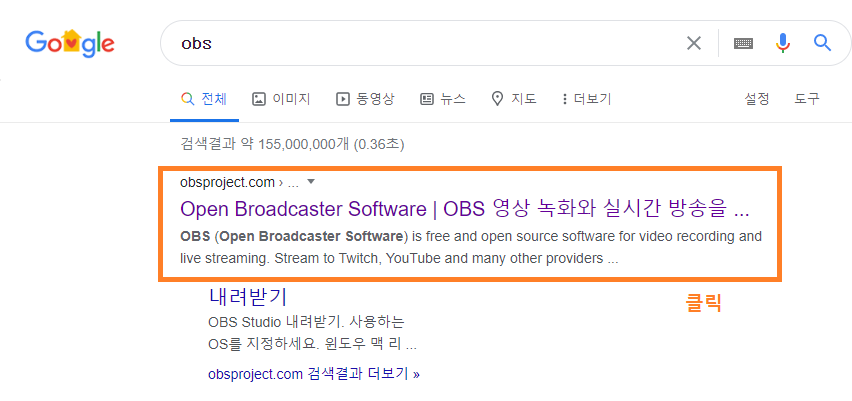Click the Google logo
The height and width of the screenshot is (401, 852).
[x=70, y=42]
